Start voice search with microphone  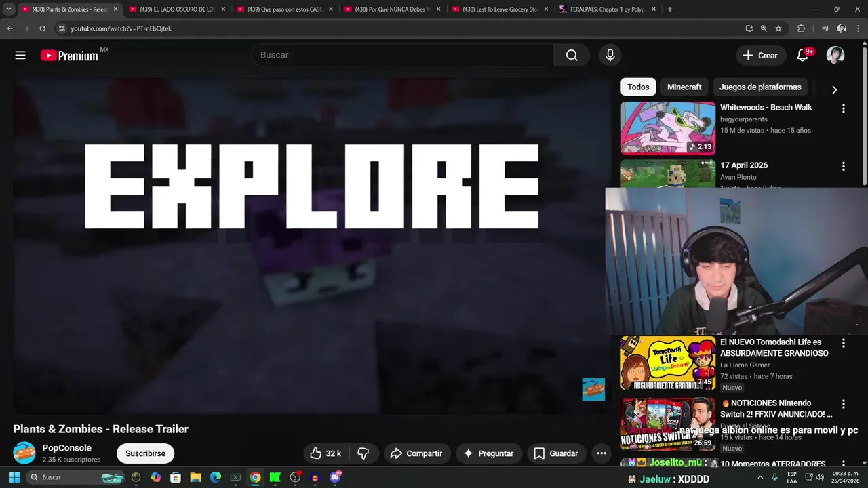pos(610,55)
